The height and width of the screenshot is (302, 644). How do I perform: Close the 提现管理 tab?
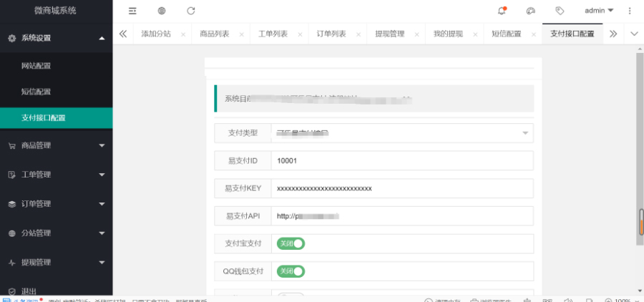click(417, 34)
